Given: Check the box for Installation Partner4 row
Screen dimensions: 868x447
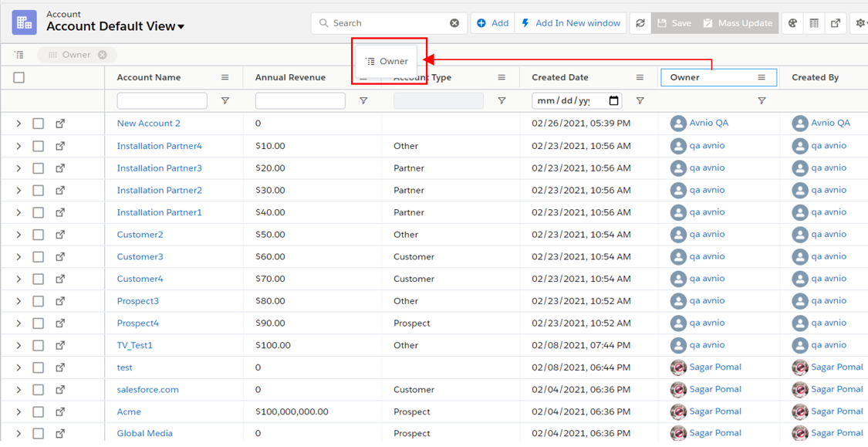Looking at the screenshot, I should tap(39, 146).
